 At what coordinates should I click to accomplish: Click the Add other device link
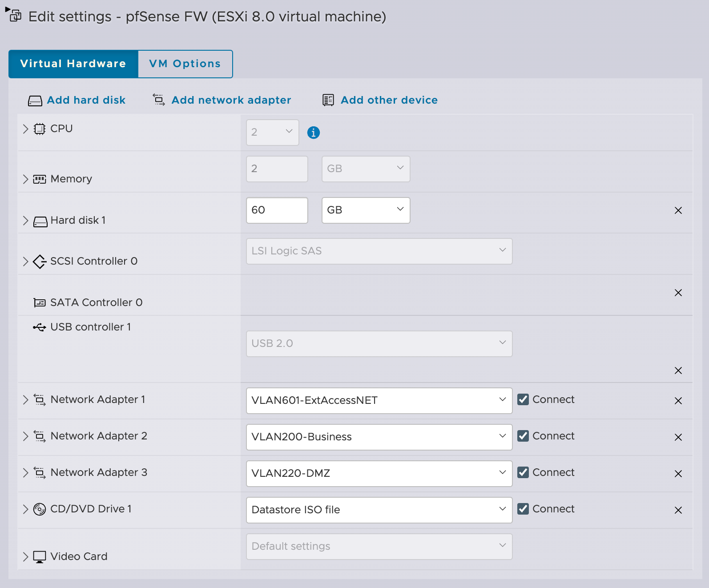pyautogui.click(x=389, y=100)
